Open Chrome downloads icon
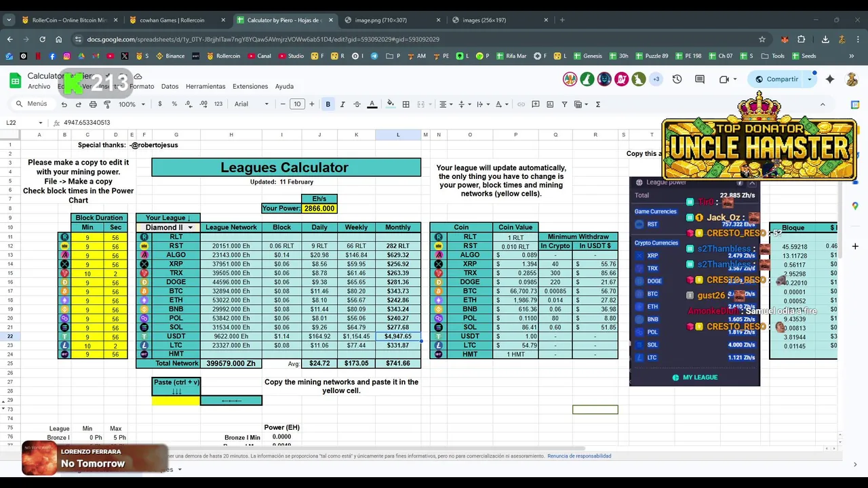This screenshot has height=488, width=868. tap(825, 39)
